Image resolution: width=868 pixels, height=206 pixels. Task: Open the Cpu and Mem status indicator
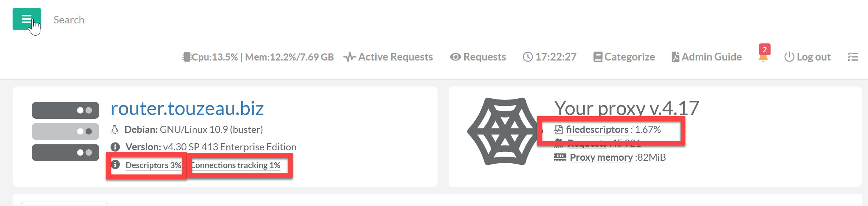click(x=258, y=57)
